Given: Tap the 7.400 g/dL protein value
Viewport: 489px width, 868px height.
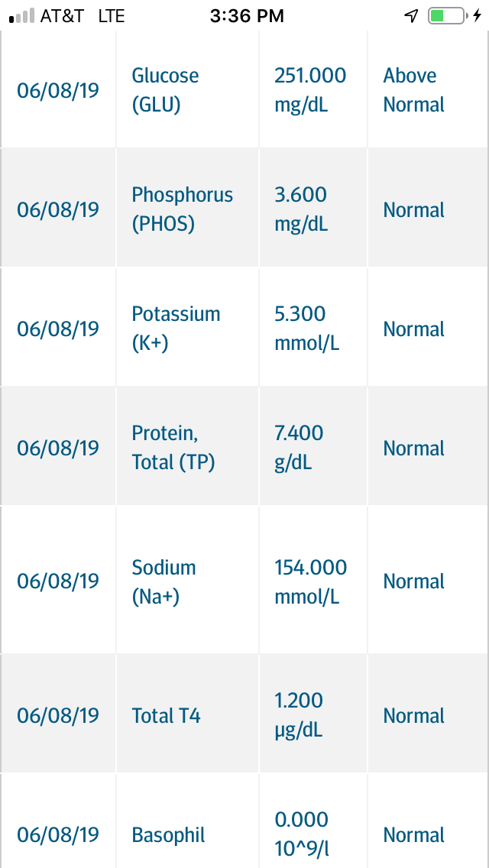Looking at the screenshot, I should tap(299, 448).
